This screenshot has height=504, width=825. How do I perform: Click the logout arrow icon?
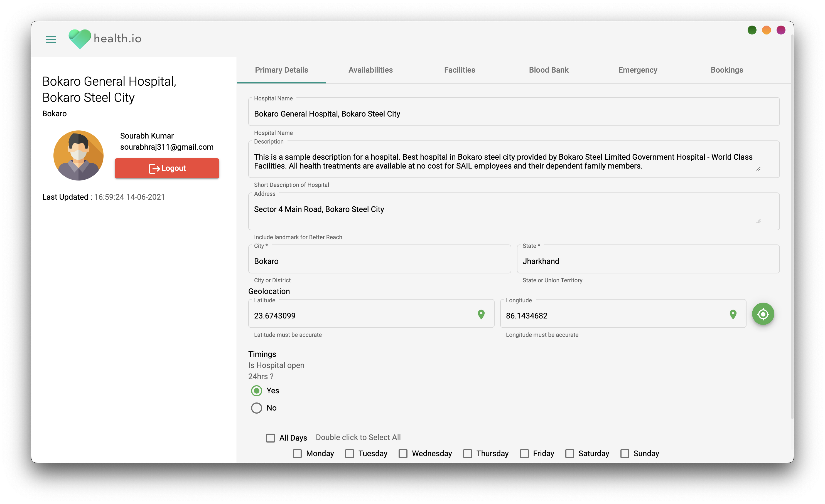point(155,168)
